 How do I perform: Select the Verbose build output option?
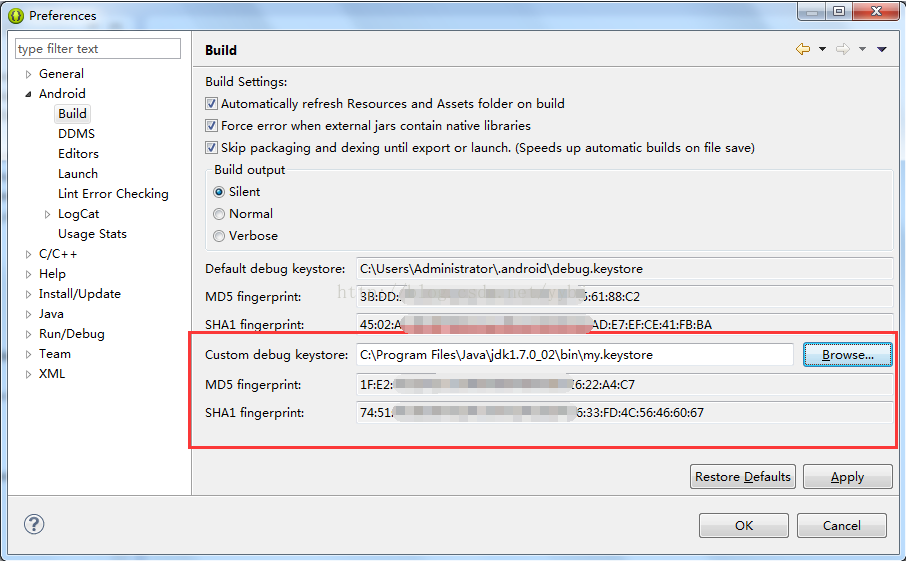(x=219, y=236)
